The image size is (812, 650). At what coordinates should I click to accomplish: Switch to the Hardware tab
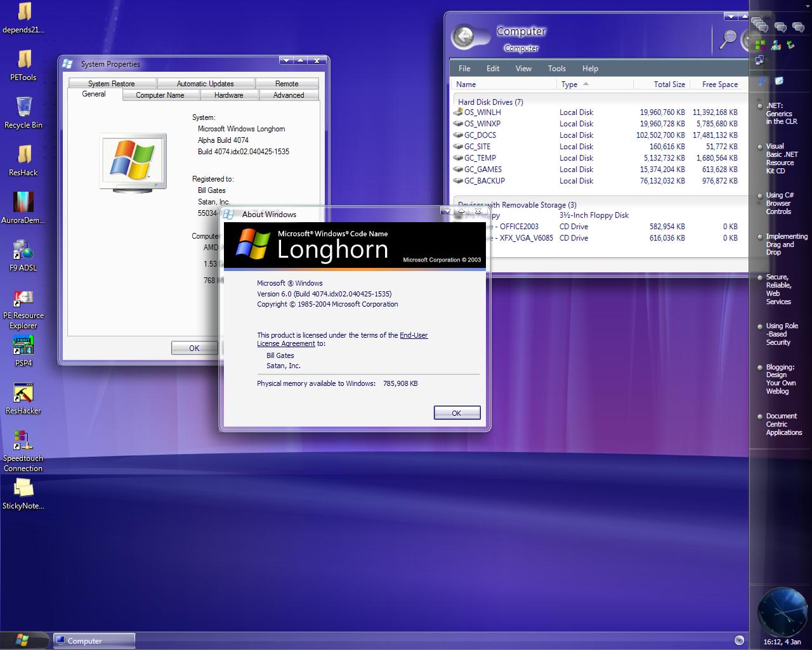point(228,95)
